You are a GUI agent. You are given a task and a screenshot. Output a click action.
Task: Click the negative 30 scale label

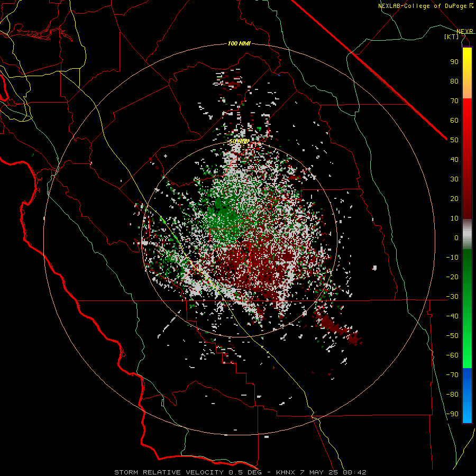click(452, 297)
